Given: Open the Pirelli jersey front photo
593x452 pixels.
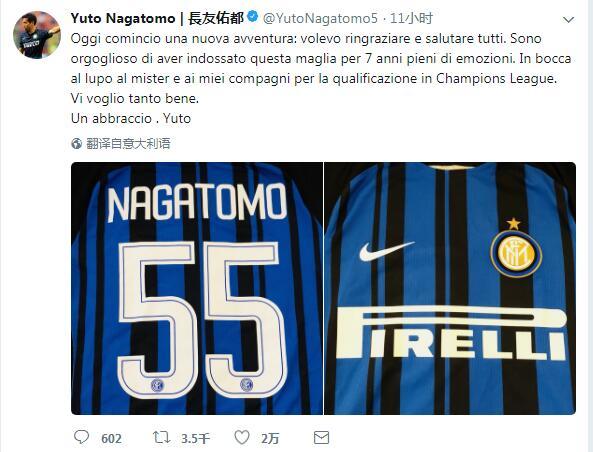Looking at the screenshot, I should pos(450,288).
